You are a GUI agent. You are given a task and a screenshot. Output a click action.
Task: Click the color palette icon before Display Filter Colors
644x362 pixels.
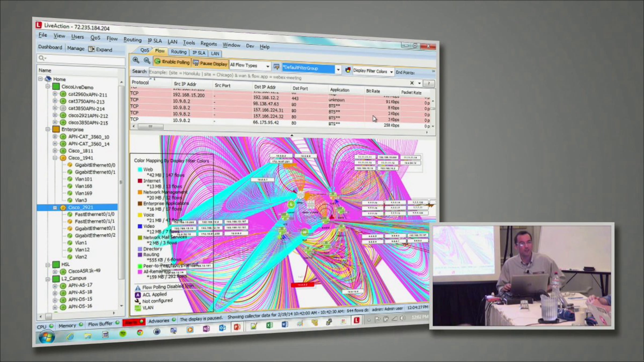[348, 70]
